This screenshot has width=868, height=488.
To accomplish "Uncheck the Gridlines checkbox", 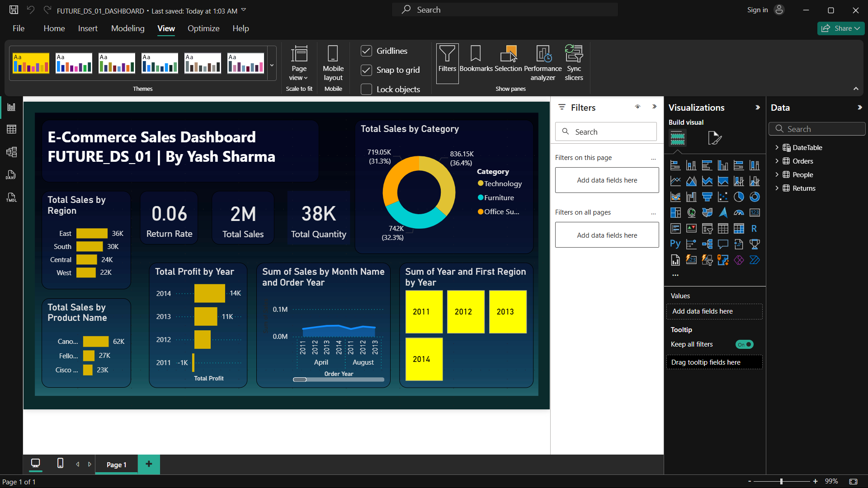I will tap(366, 51).
